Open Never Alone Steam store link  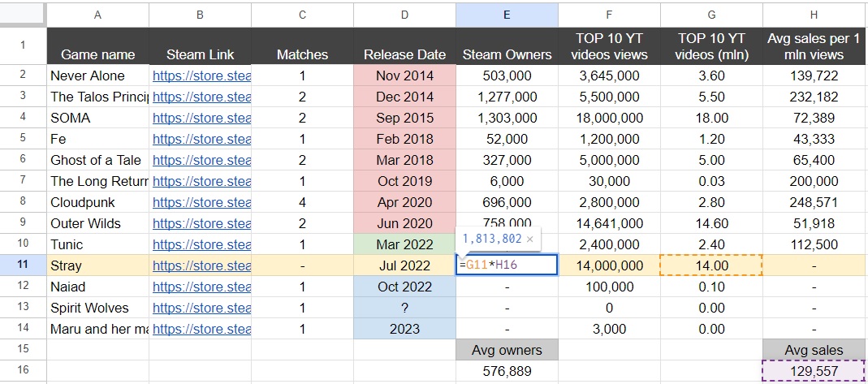click(201, 76)
